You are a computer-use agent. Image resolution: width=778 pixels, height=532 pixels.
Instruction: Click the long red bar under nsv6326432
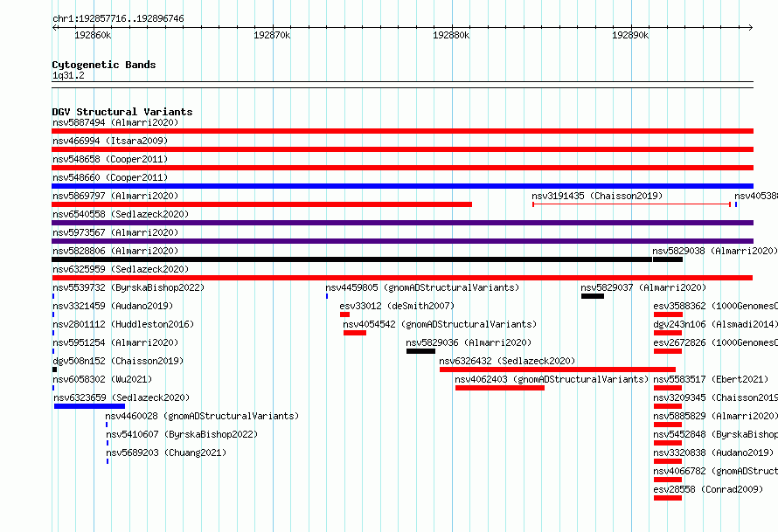[558, 370]
